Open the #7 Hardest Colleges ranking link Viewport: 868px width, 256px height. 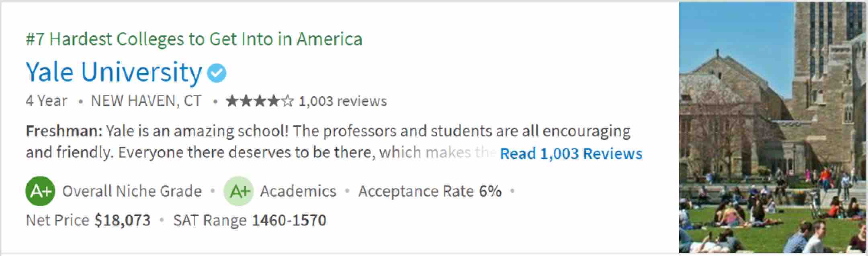click(x=194, y=39)
